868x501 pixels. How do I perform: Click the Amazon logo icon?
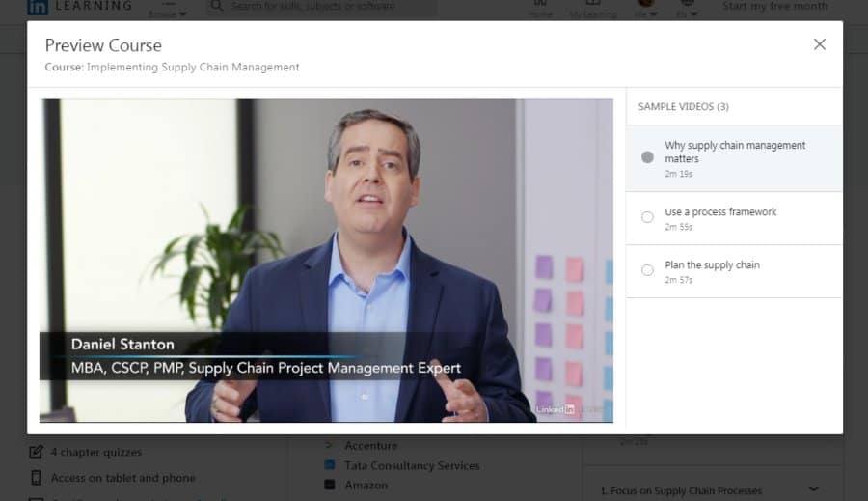(330, 485)
